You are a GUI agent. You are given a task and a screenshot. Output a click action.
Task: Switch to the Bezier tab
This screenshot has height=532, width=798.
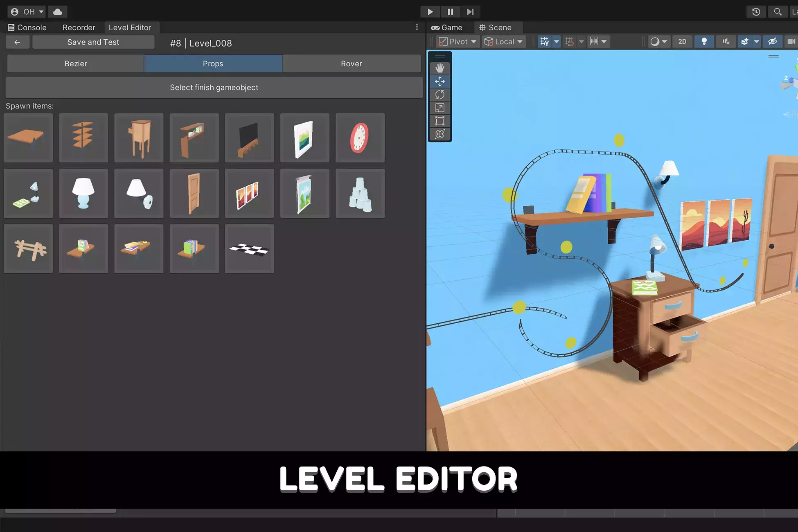(76, 64)
